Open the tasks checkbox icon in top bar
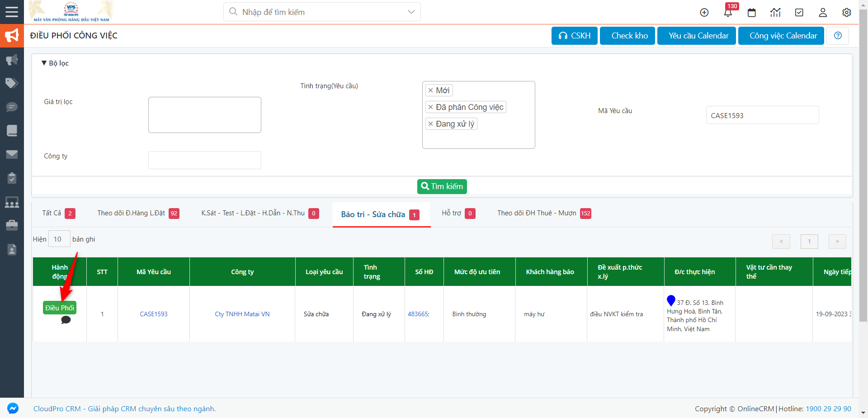The image size is (868, 418). pos(799,13)
